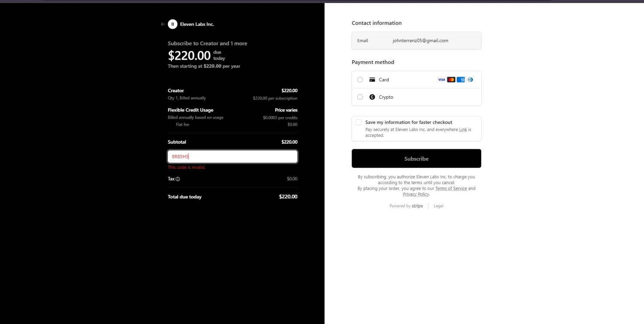644x324 pixels.
Task: Click the Eleven Labs Inc. merchant name
Action: (x=197, y=24)
